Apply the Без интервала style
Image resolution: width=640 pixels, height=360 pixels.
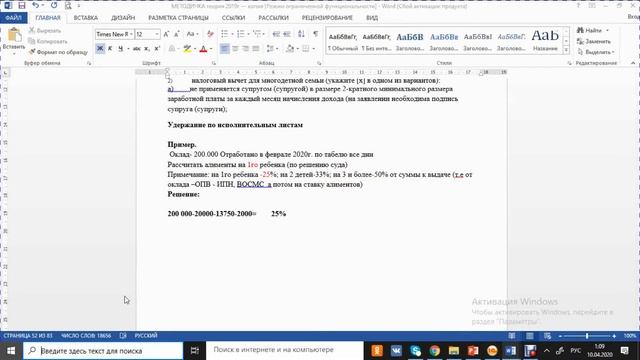(376, 42)
